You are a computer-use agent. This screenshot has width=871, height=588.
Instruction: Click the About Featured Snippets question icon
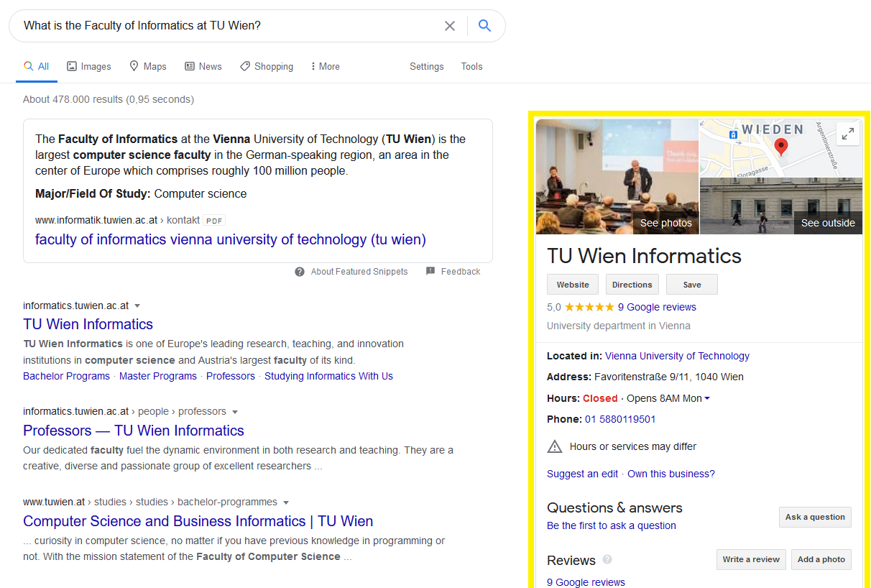pos(300,272)
